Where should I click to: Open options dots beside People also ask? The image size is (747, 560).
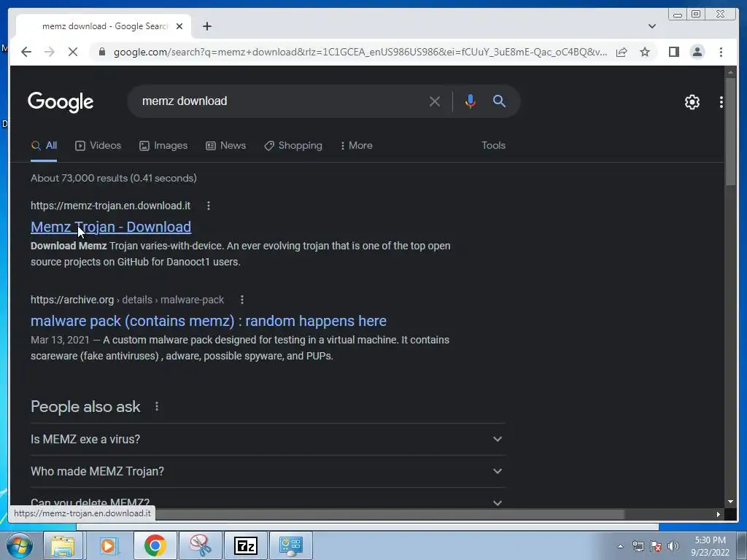point(157,406)
